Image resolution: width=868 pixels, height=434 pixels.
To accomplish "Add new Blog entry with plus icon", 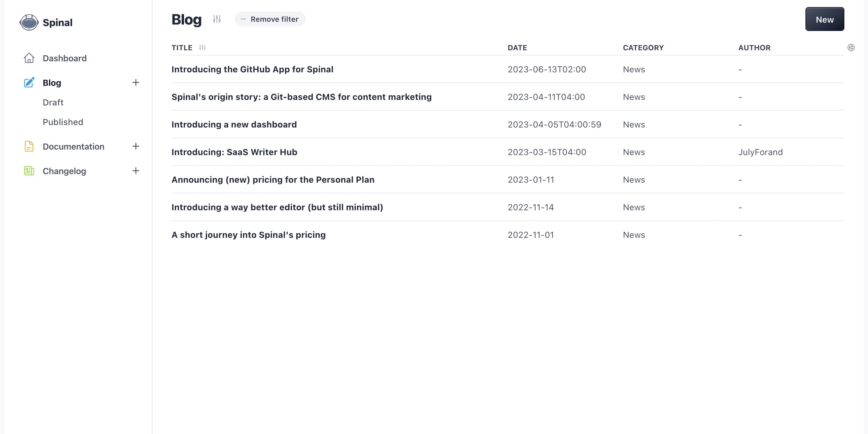I will click(136, 82).
